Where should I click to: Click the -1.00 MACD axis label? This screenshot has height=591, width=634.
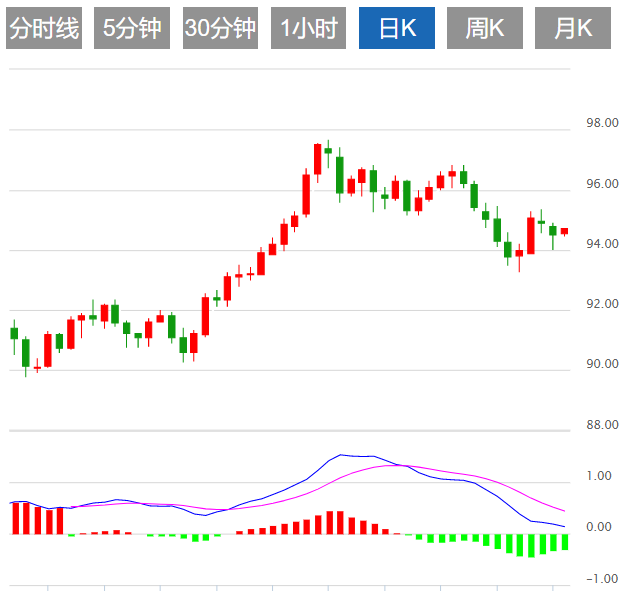point(602,579)
